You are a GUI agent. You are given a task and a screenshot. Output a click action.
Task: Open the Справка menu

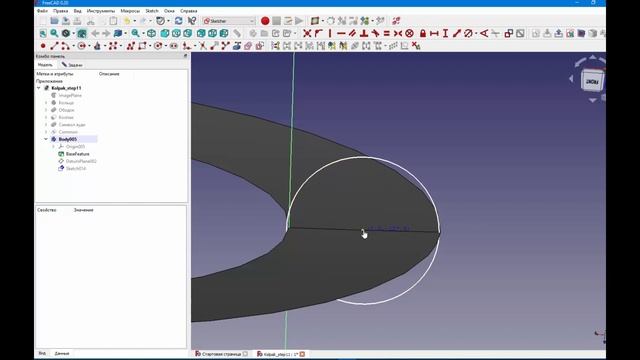click(189, 11)
